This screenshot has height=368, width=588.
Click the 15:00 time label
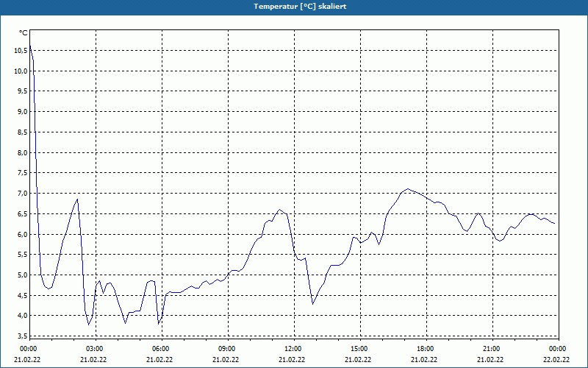(359, 349)
